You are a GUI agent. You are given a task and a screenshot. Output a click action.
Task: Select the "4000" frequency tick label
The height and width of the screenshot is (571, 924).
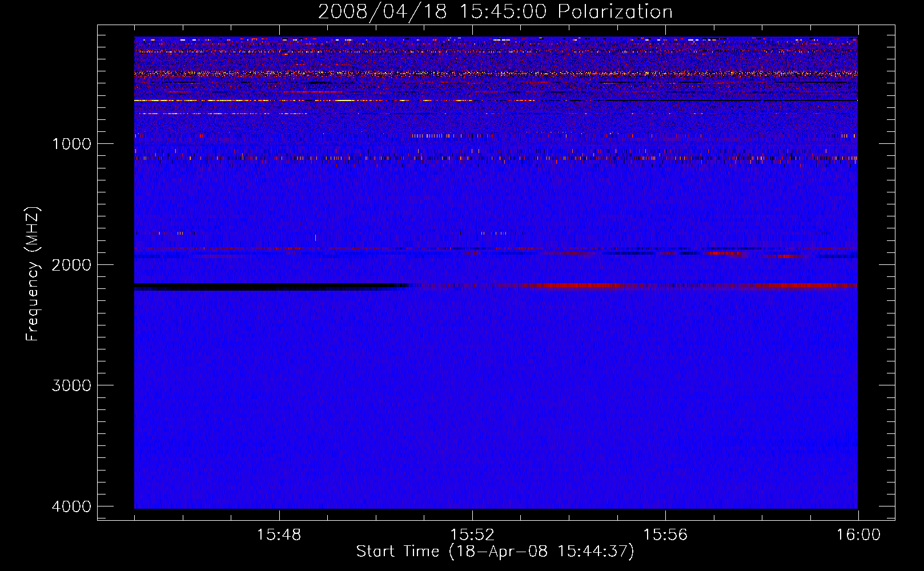point(71,506)
